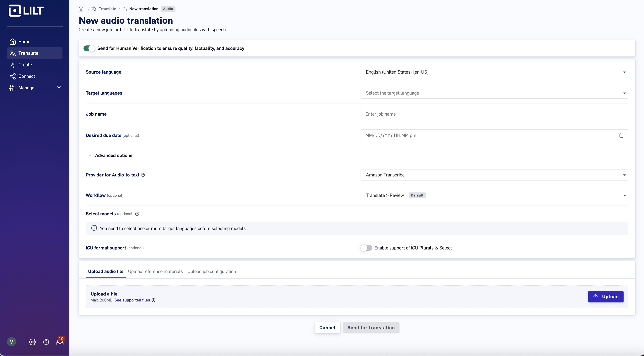The width and height of the screenshot is (644, 356).
Task: Click the Source language dropdown arrow
Action: 624,72
